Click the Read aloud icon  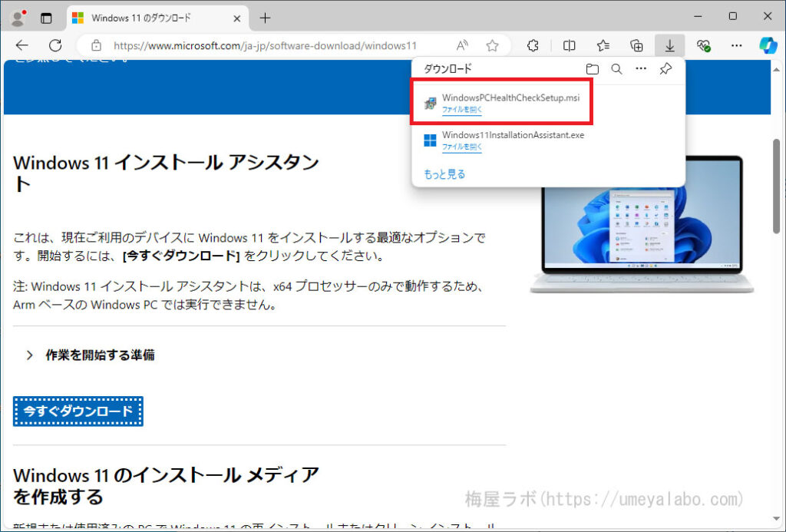click(x=462, y=45)
